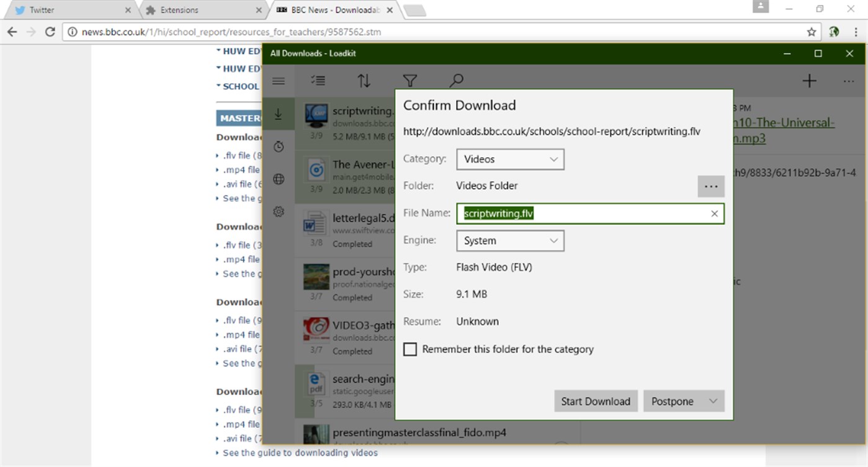Open the batch selection checklist icon

point(318,80)
